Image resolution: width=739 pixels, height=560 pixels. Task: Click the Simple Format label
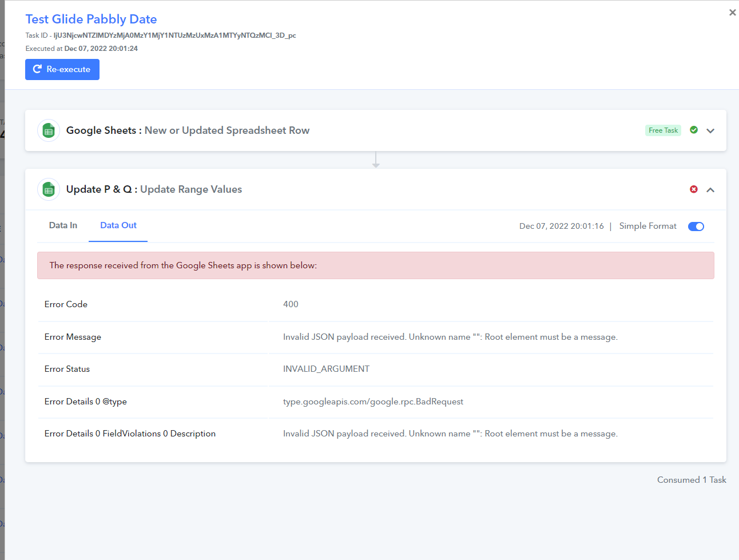click(648, 226)
